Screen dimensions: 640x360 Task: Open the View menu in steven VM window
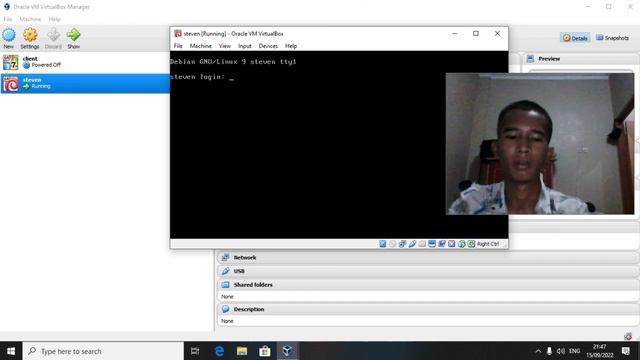point(224,46)
